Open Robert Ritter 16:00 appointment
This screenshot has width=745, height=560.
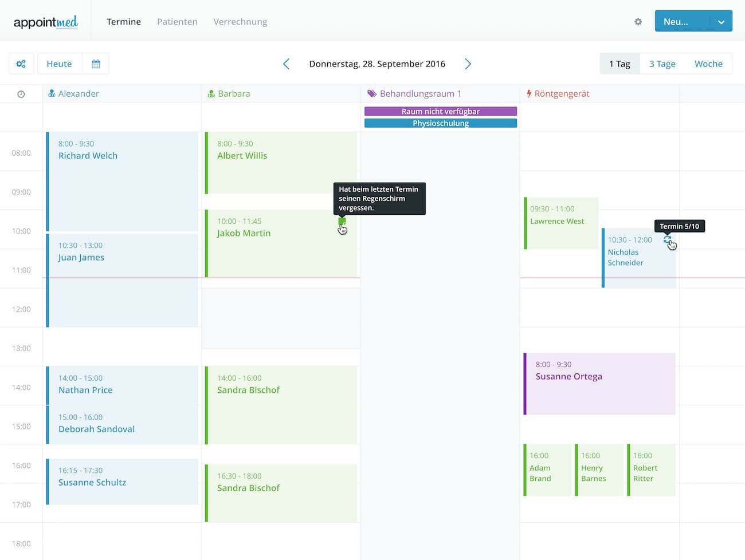[x=652, y=470]
